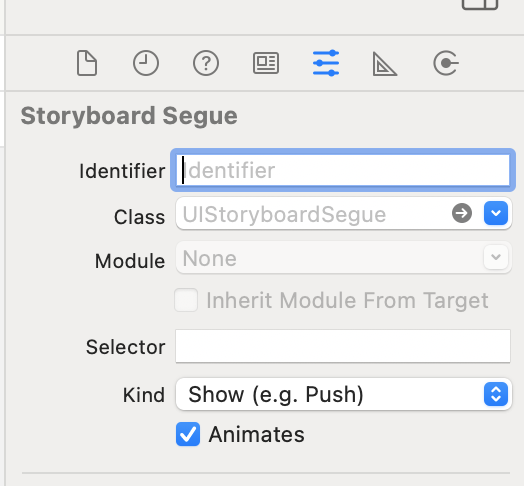Viewport: 524px width, 486px height.
Task: Expand the Class dropdown arrow
Action: tap(496, 213)
